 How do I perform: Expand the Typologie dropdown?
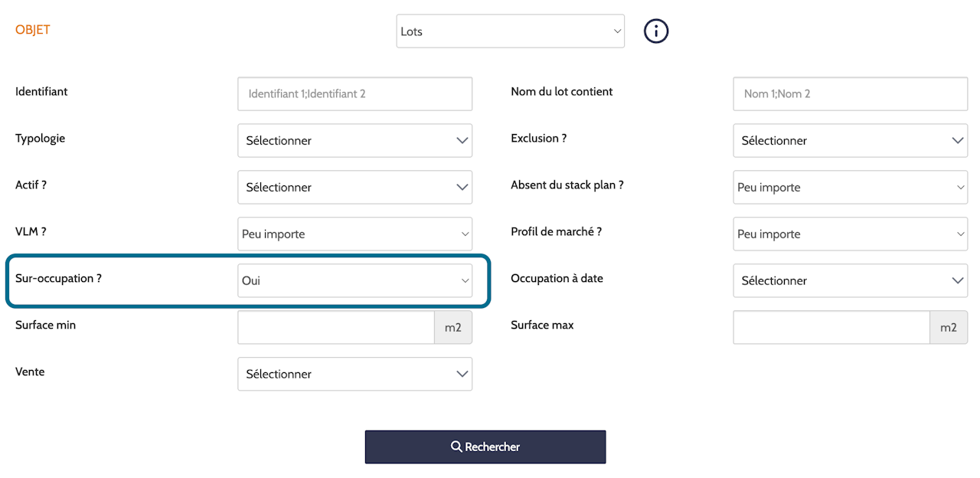(354, 140)
